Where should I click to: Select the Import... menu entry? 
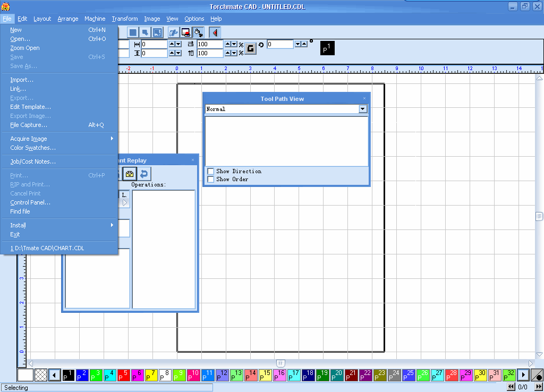click(59, 80)
